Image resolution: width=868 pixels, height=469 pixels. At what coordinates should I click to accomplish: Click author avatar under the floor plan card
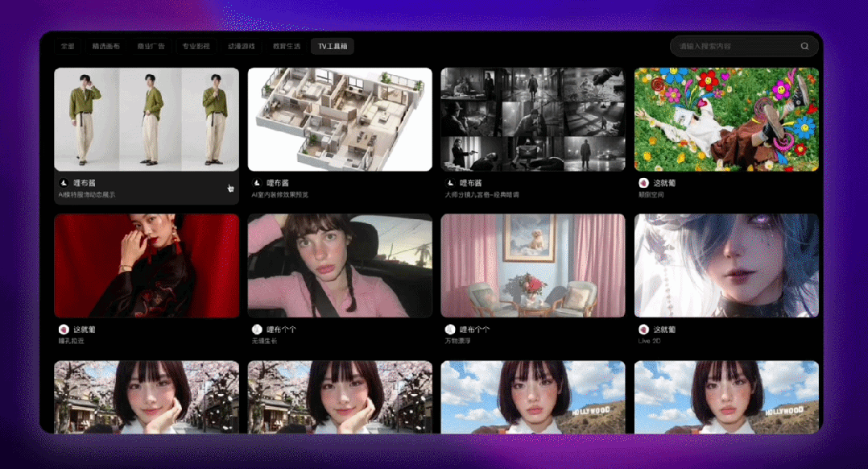(257, 183)
